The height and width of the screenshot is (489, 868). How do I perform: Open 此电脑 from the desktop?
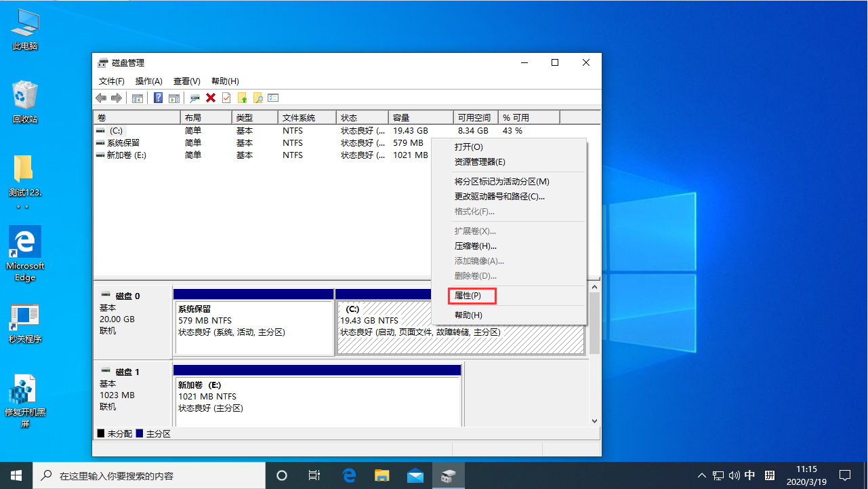pos(24,22)
